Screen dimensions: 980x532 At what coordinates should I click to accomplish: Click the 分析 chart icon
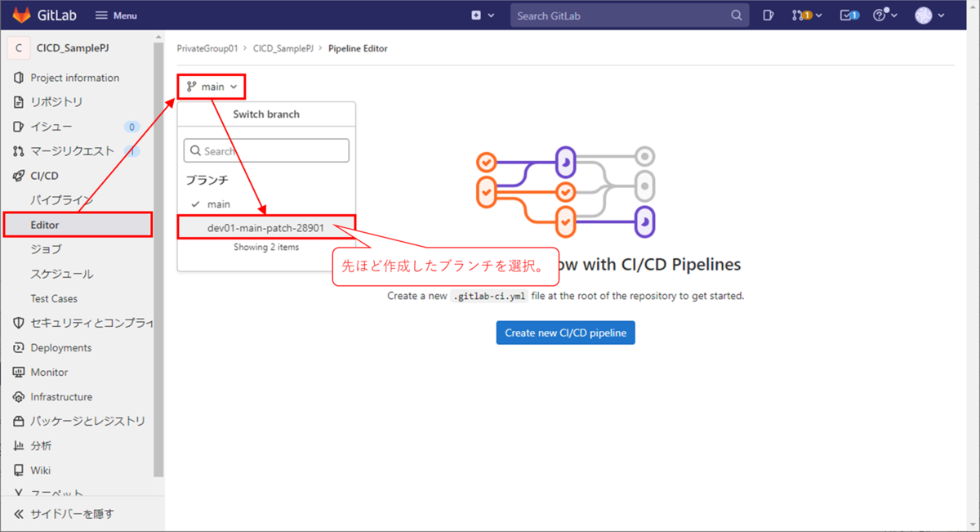pyautogui.click(x=19, y=445)
